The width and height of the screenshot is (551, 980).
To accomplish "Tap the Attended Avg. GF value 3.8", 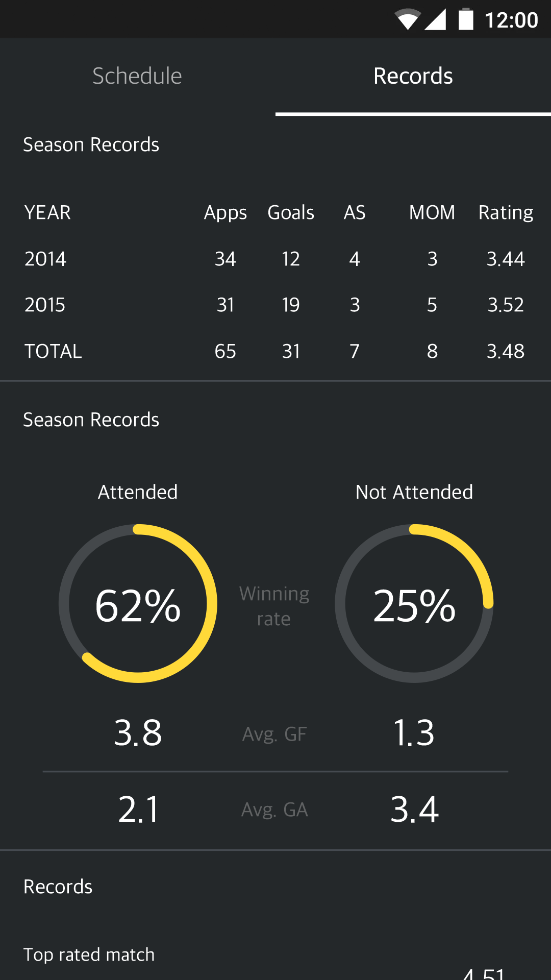I will pyautogui.click(x=138, y=733).
